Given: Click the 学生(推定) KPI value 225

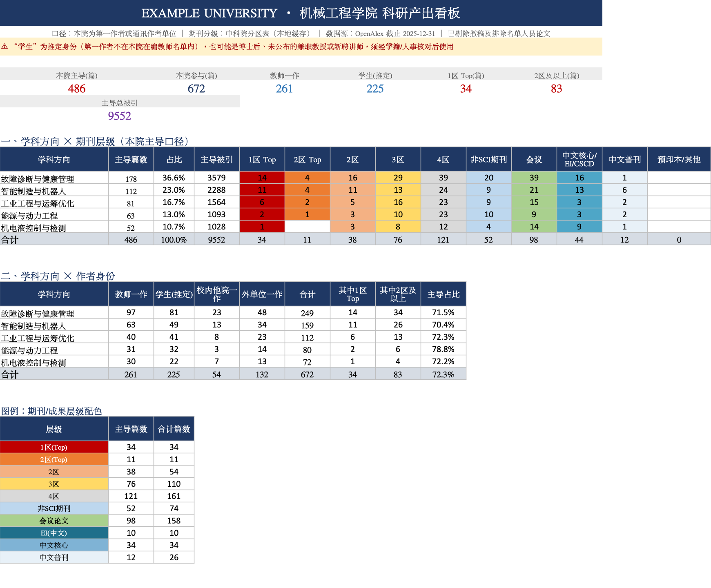Looking at the screenshot, I should click(x=375, y=89).
